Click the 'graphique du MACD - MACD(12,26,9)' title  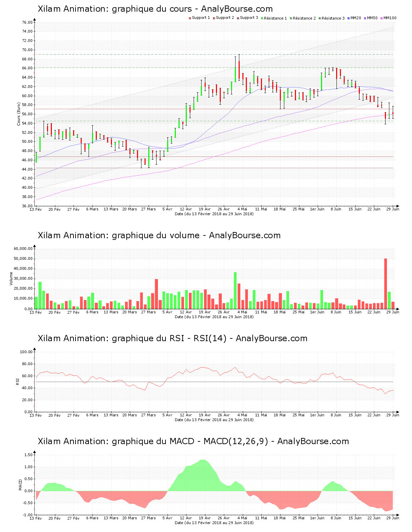[193, 441]
